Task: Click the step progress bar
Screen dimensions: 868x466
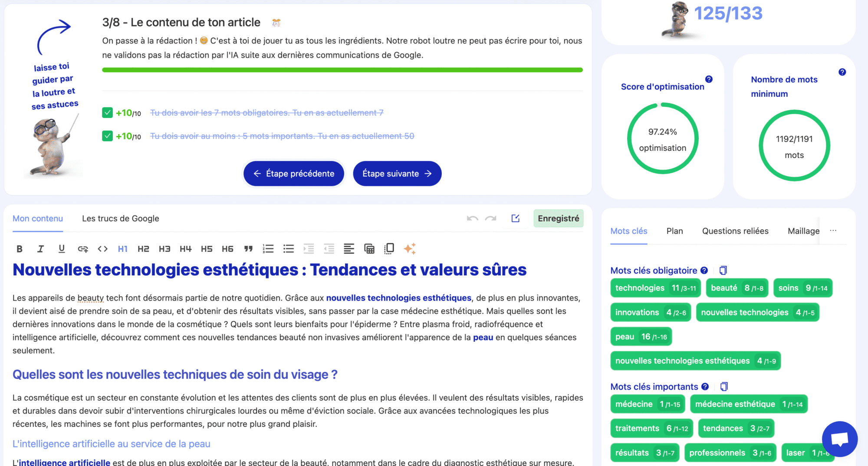Action: click(x=342, y=70)
